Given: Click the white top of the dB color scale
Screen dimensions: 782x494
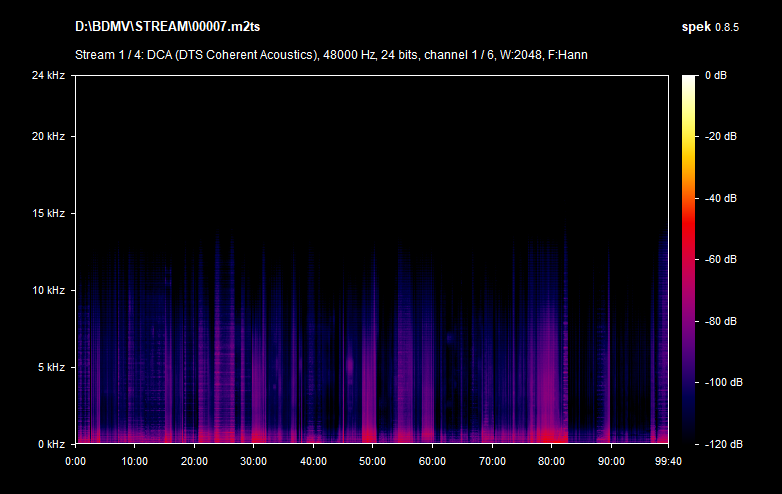Looking at the screenshot, I should tap(689, 79).
